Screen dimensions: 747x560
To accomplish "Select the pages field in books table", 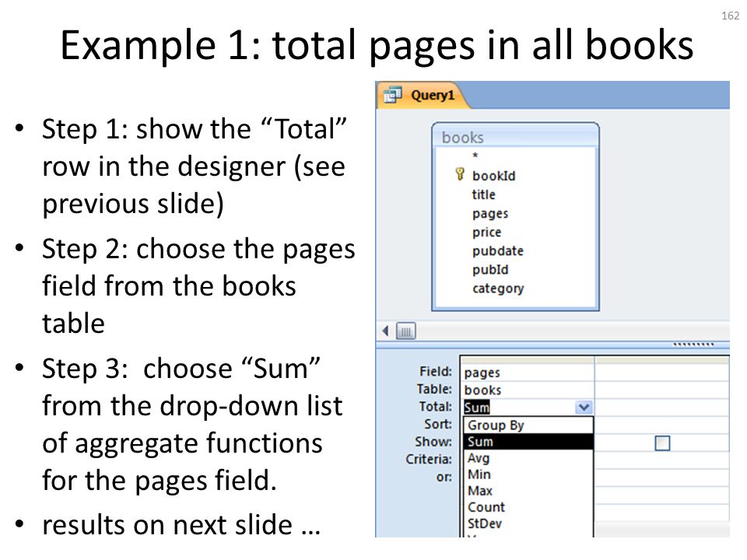I will point(490,214).
